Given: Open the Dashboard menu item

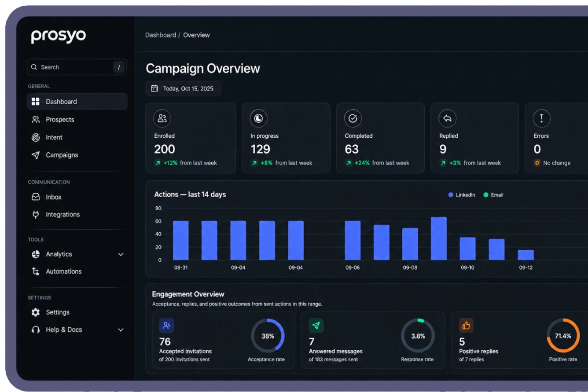Looking at the screenshot, I should 77,102.
